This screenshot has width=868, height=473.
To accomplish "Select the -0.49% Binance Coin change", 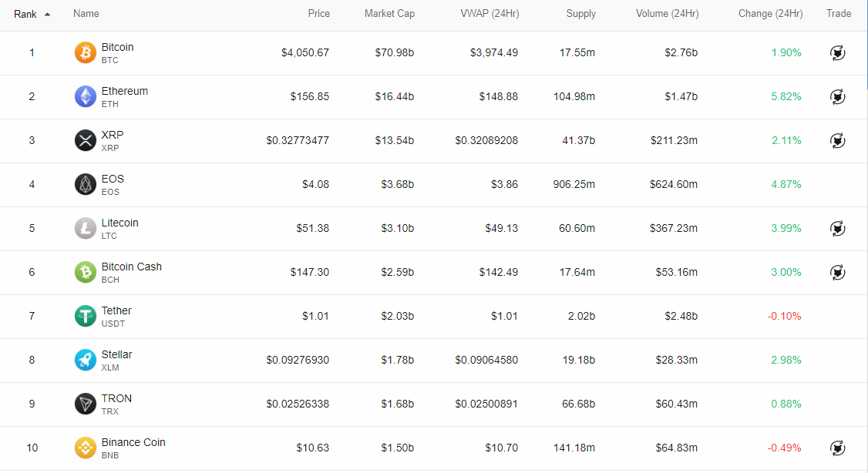I will click(x=784, y=448).
